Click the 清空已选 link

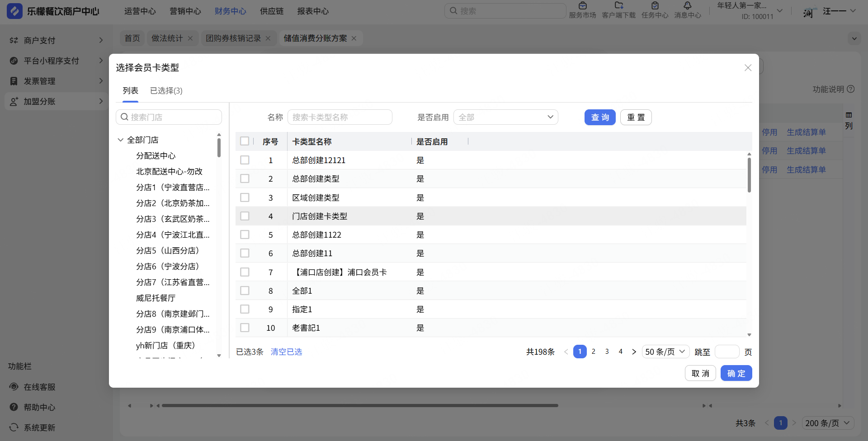[x=286, y=352]
